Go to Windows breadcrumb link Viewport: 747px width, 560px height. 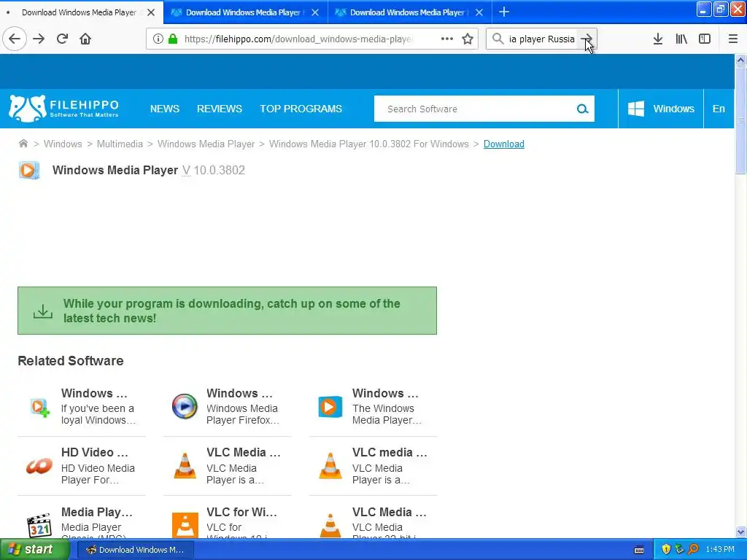point(63,144)
